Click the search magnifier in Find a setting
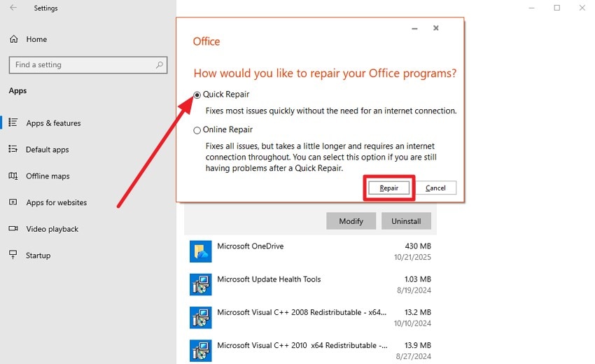The height and width of the screenshot is (364, 595). 160,65
